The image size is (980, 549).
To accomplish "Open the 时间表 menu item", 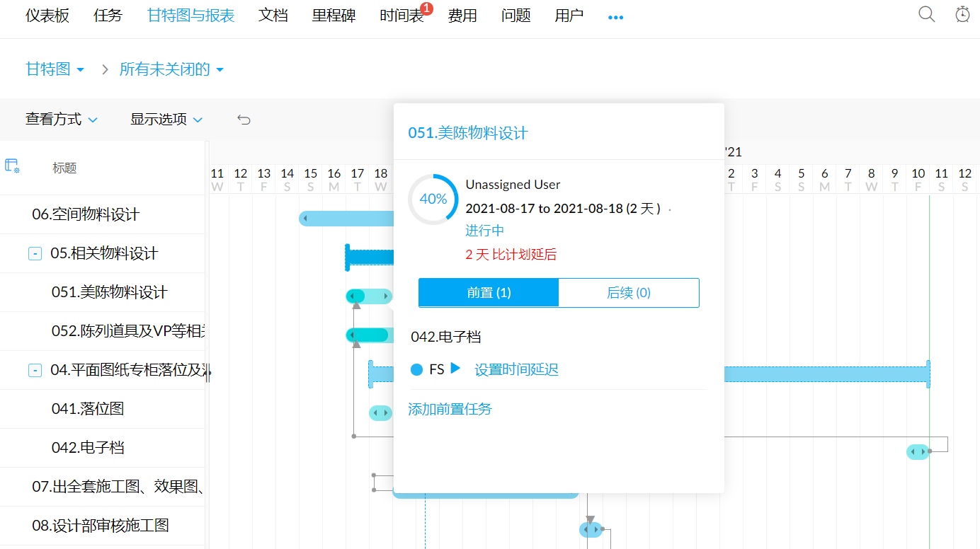I will [401, 16].
